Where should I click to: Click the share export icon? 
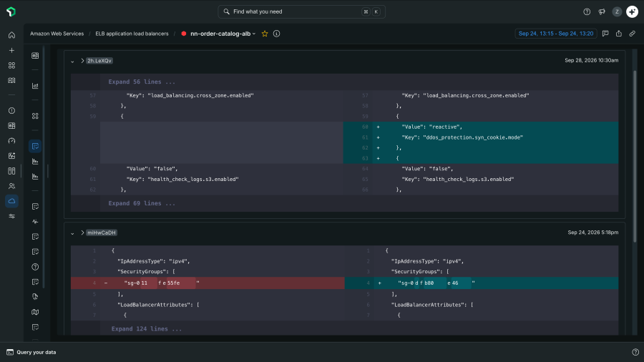click(619, 34)
